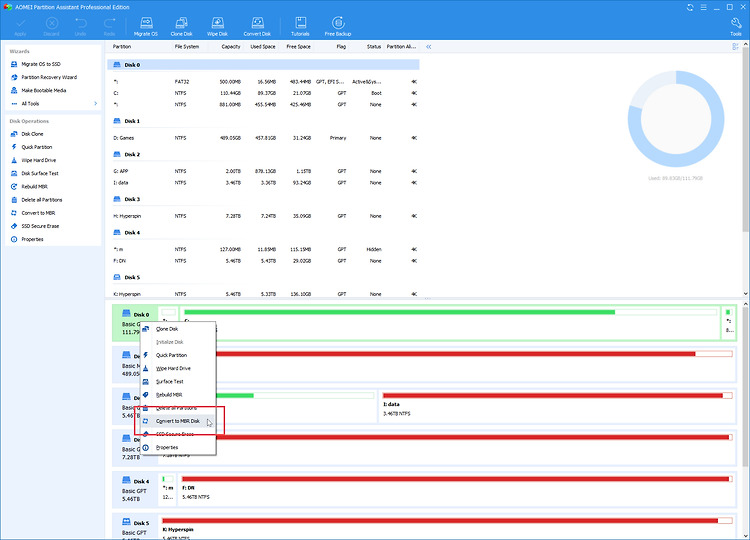The width and height of the screenshot is (750, 540).
Task: Select the G: APP partition row
Action: coord(265,171)
